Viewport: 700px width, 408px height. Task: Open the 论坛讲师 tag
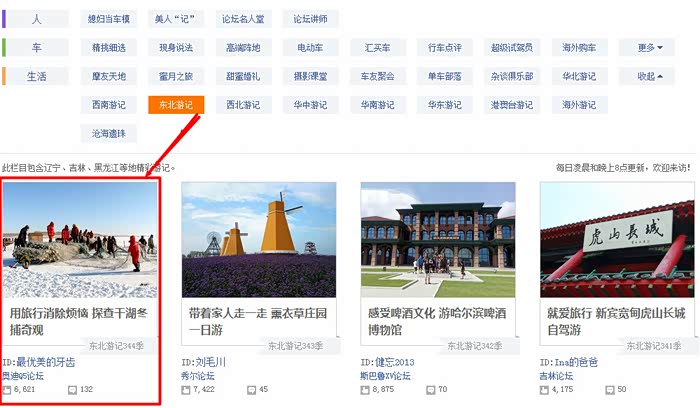click(310, 19)
